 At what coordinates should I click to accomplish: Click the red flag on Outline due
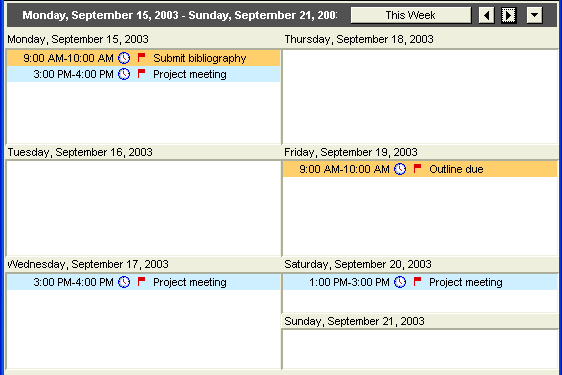pyautogui.click(x=418, y=168)
